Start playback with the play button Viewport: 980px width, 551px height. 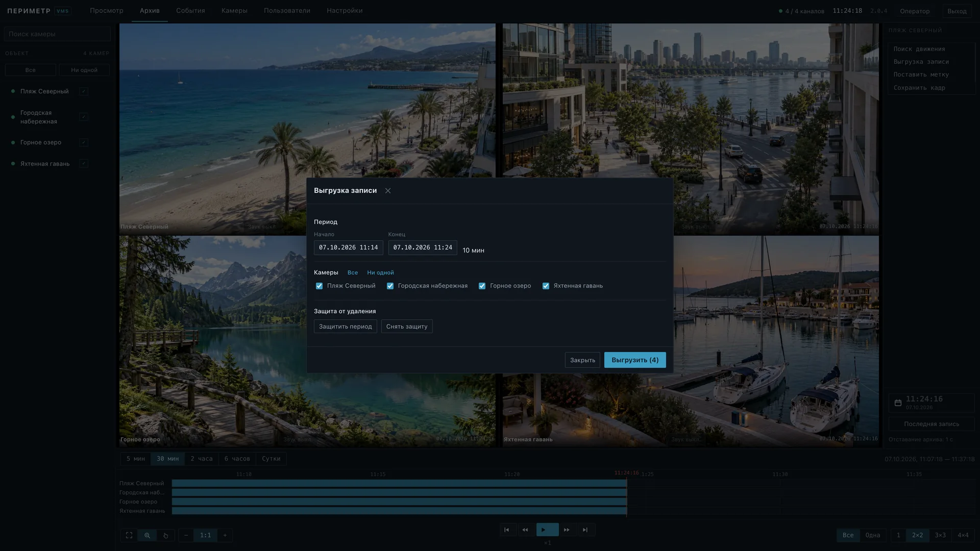[x=547, y=530]
